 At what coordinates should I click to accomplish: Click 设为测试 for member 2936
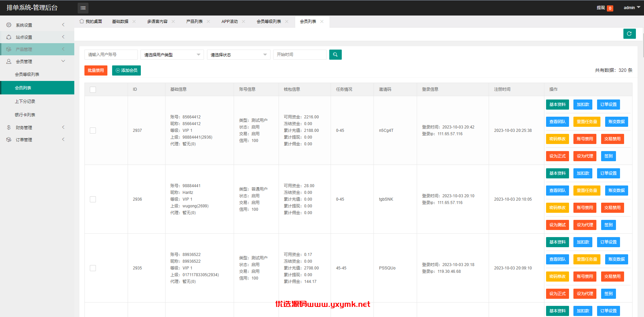(558, 225)
